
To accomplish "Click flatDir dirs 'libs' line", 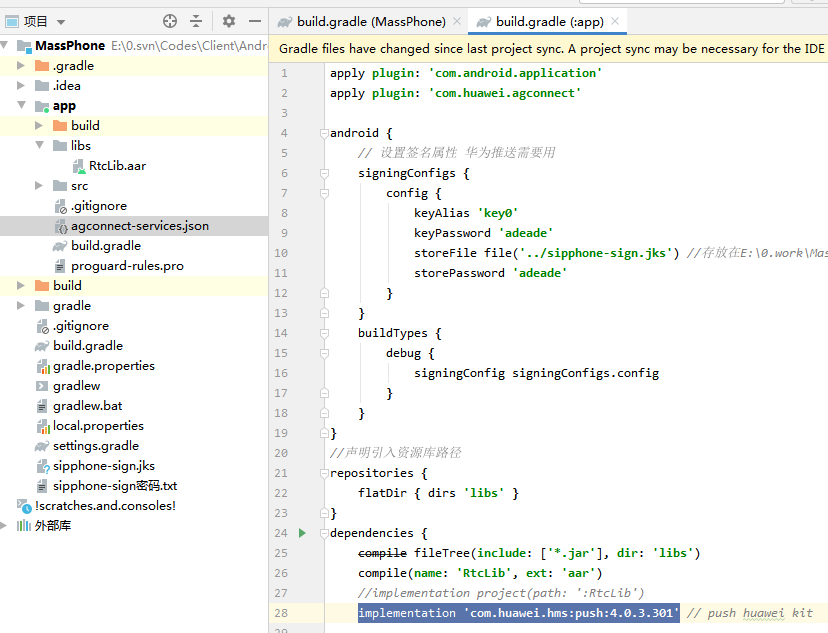I will 438,493.
